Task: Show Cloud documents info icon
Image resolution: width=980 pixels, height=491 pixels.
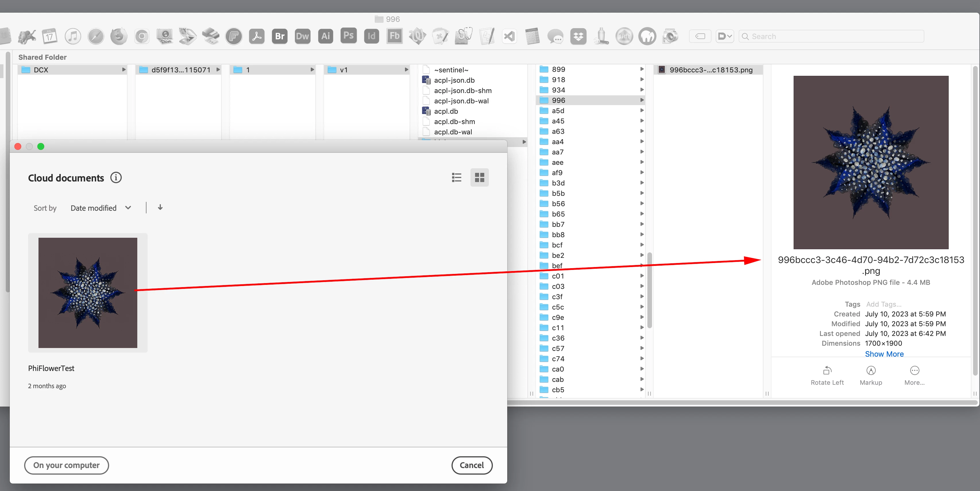Action: [x=116, y=178]
